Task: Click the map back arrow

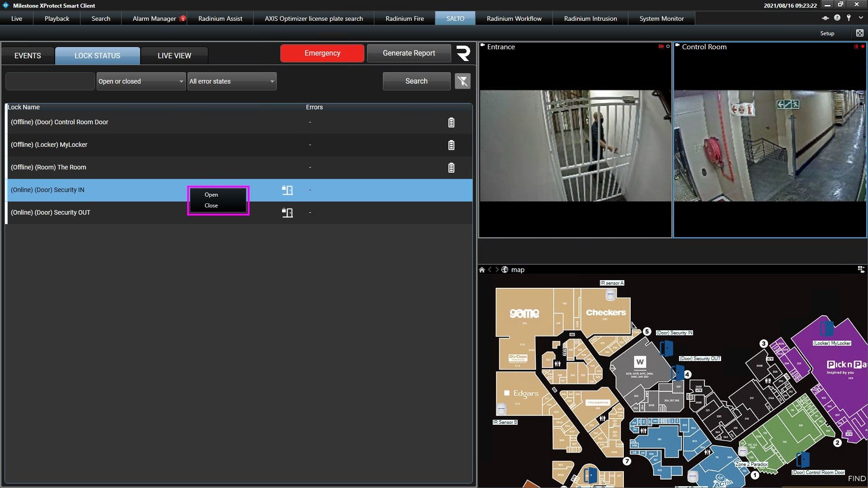Action: tap(490, 270)
